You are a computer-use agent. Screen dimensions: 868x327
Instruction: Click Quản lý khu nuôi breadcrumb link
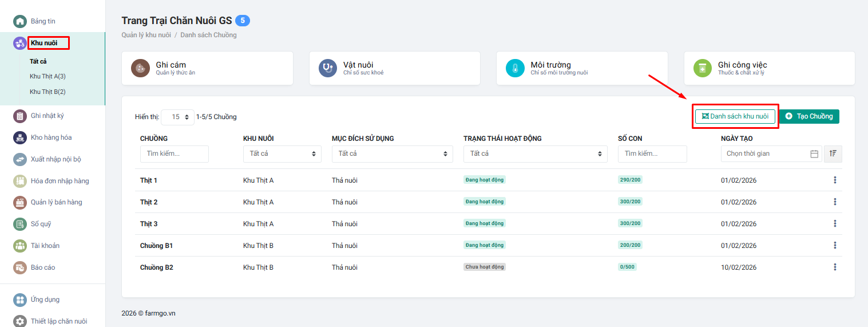146,35
